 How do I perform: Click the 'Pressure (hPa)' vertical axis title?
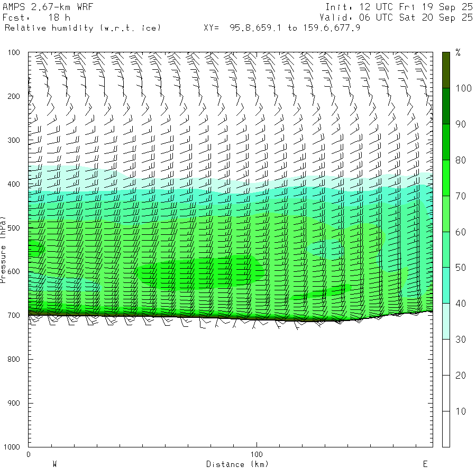coord(3,250)
